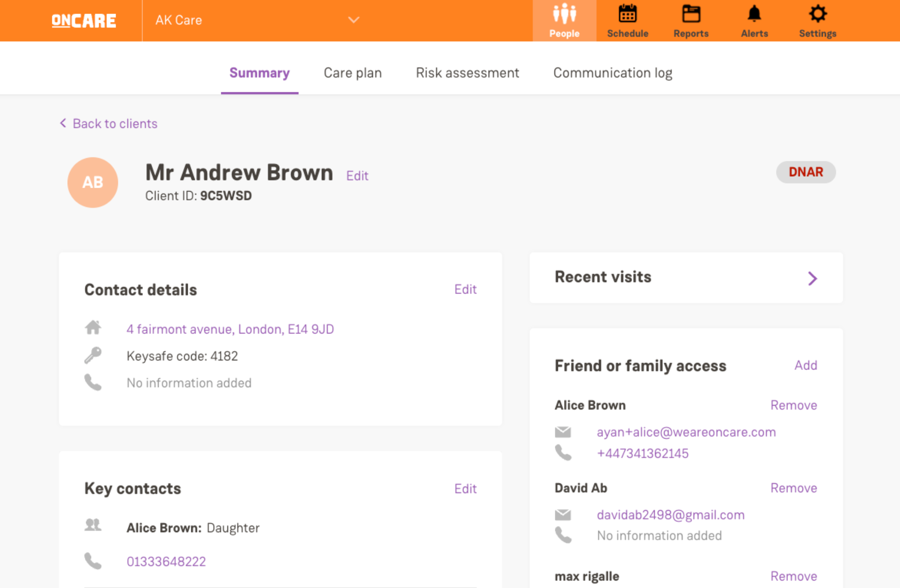The height and width of the screenshot is (588, 900).
Task: Click the Alerts bell icon
Action: (x=754, y=15)
